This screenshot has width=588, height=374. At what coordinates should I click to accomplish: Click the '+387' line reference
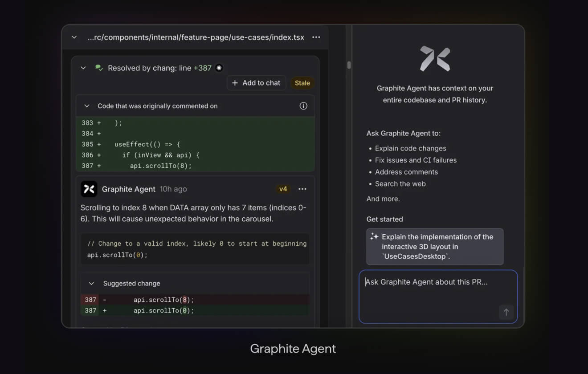click(x=202, y=68)
